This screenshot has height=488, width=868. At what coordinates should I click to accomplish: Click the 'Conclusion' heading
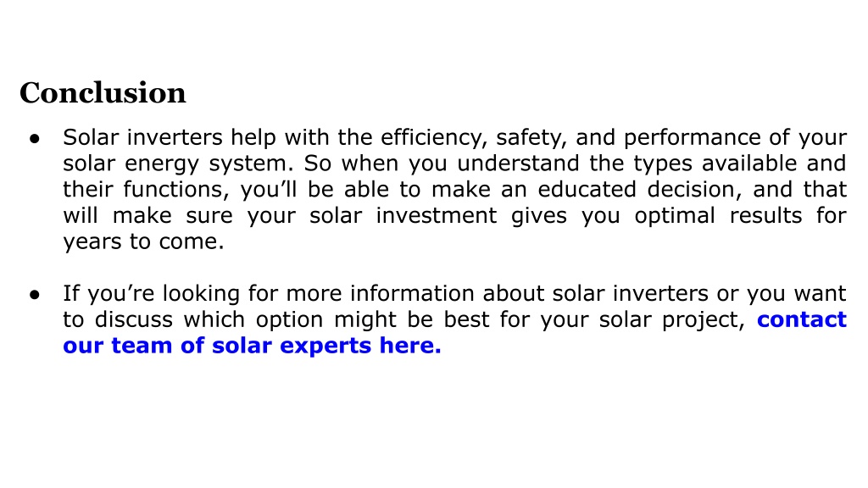pyautogui.click(x=103, y=93)
